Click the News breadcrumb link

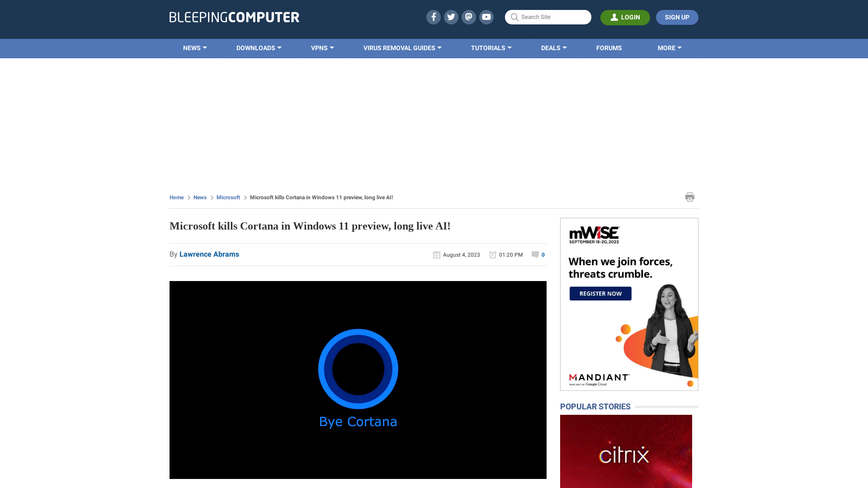200,197
